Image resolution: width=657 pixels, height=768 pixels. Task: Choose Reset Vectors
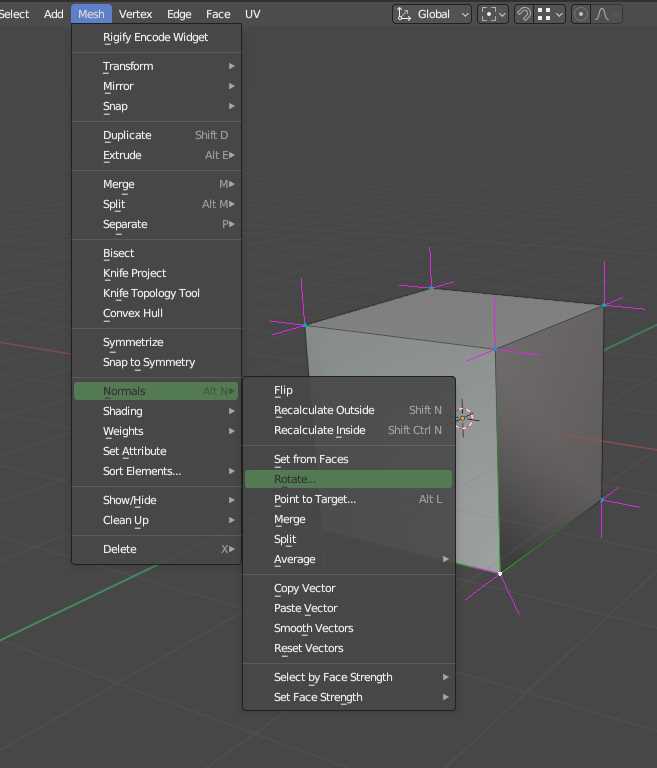pos(349,648)
